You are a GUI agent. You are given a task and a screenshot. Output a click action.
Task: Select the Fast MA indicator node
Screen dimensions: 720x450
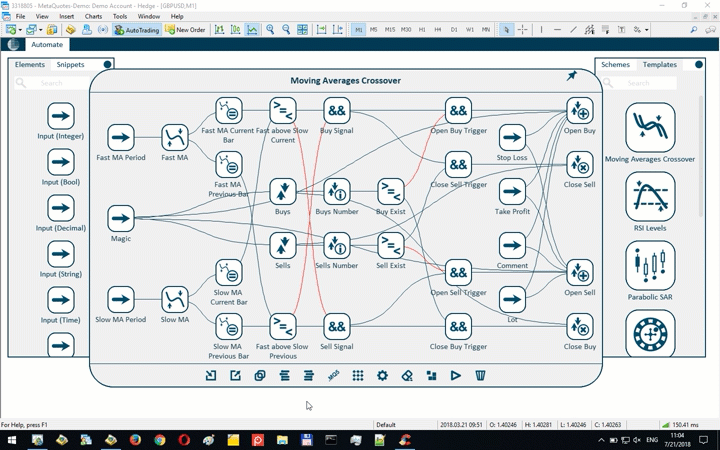pyautogui.click(x=175, y=137)
